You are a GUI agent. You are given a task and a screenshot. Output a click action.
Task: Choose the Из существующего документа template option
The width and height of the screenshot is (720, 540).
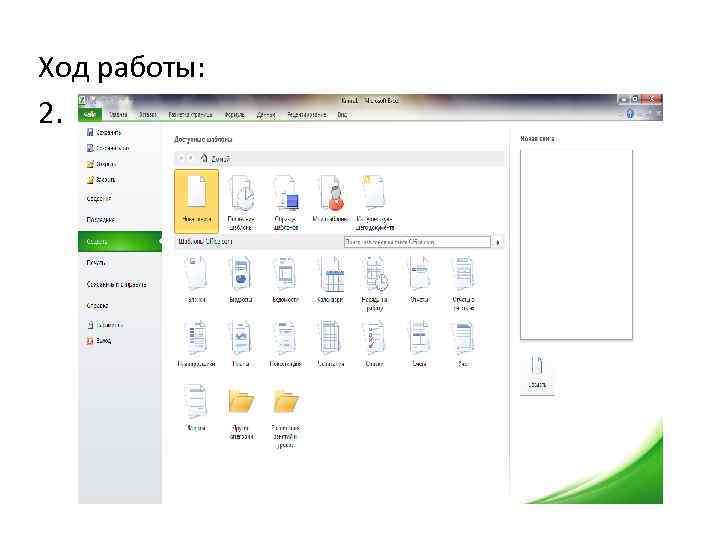[x=375, y=202]
